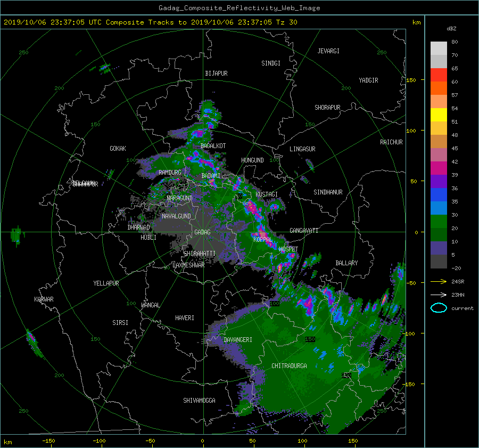
Task: Click the SINDHANUR city label
Action: [328, 192]
